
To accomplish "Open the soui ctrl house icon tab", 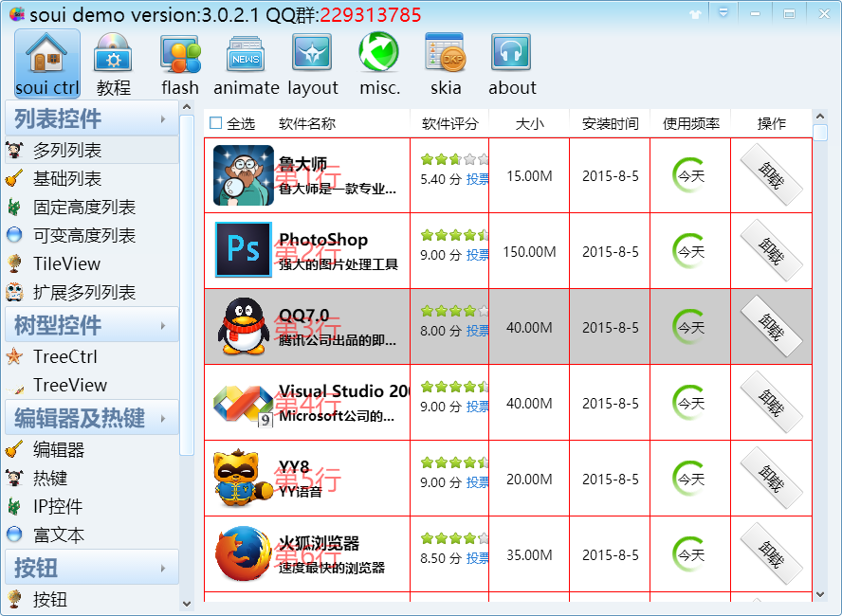I will click(x=47, y=63).
